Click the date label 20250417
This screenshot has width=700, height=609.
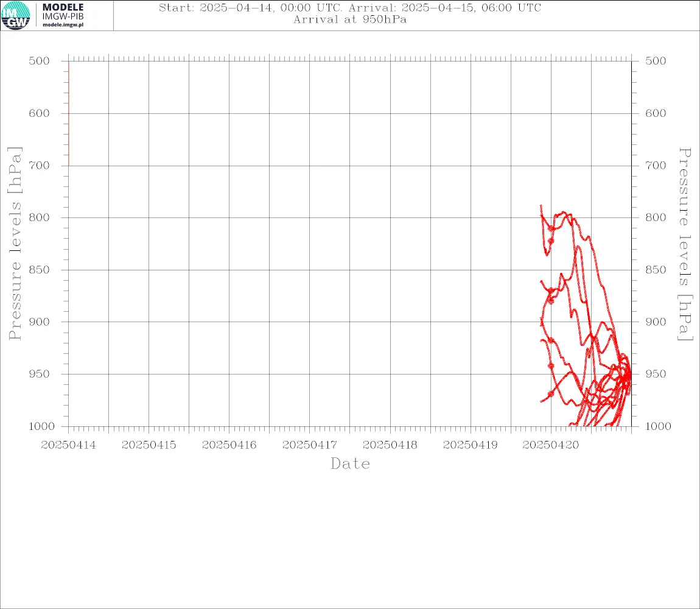click(x=309, y=445)
